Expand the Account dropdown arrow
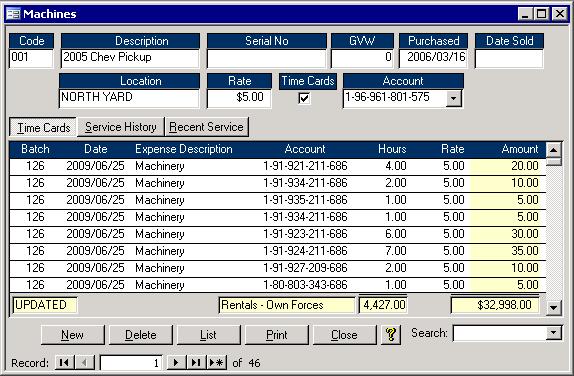The height and width of the screenshot is (376, 574). [x=454, y=98]
